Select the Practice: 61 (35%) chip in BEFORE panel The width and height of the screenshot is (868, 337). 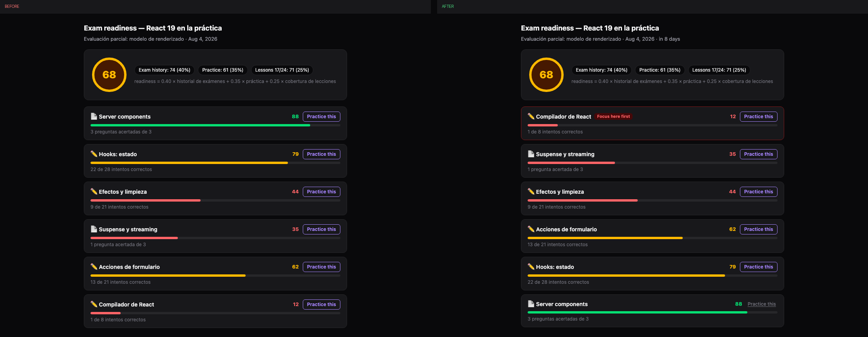223,70
